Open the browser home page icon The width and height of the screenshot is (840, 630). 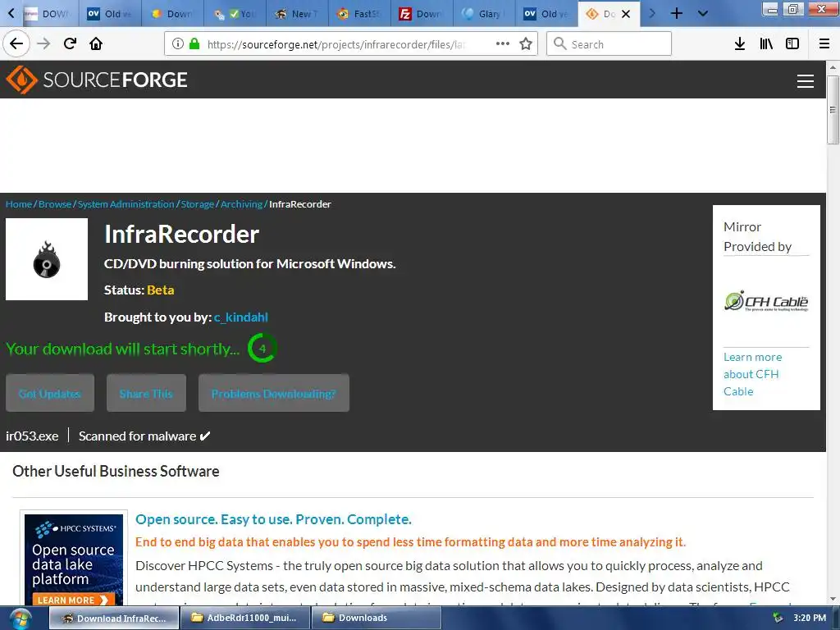96,43
